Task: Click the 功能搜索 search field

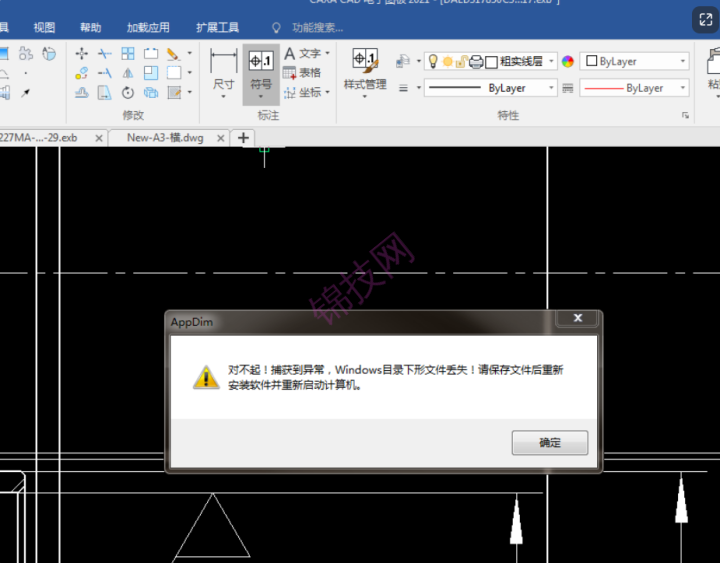Action: coord(317,28)
